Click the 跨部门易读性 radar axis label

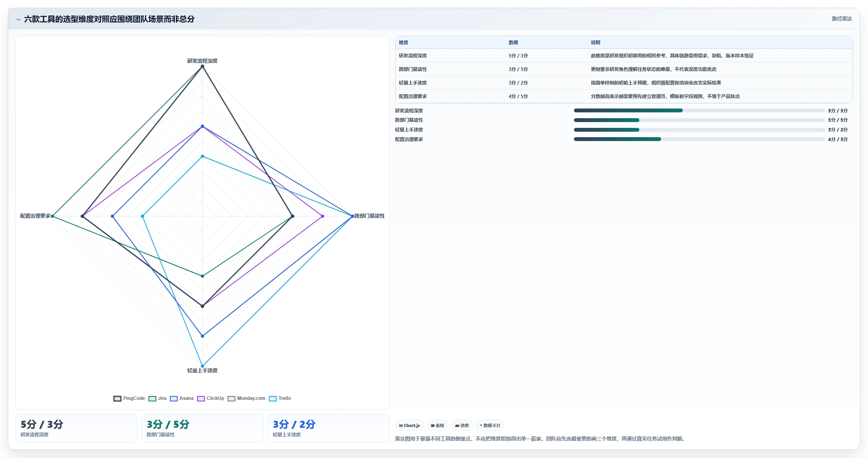pos(370,216)
